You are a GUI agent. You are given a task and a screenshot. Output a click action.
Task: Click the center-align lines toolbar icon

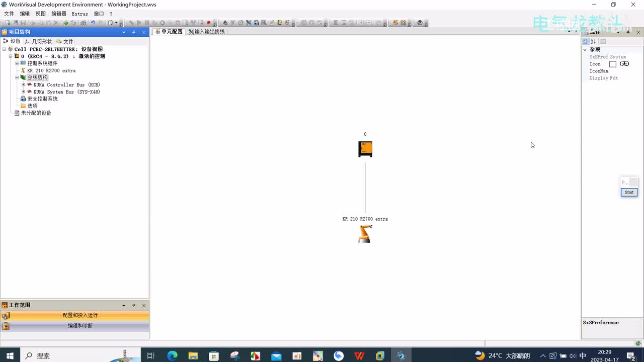click(x=344, y=23)
